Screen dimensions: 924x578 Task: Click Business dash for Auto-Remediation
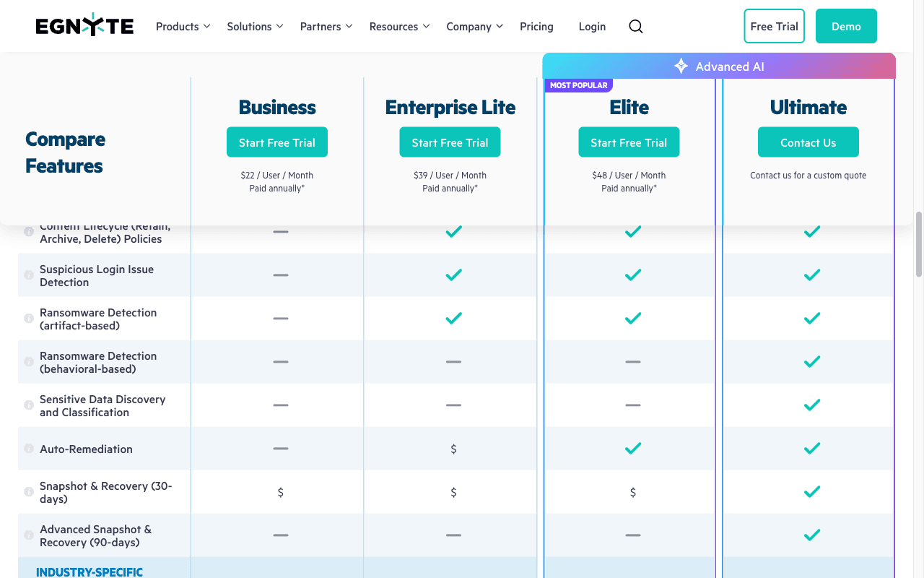point(281,449)
